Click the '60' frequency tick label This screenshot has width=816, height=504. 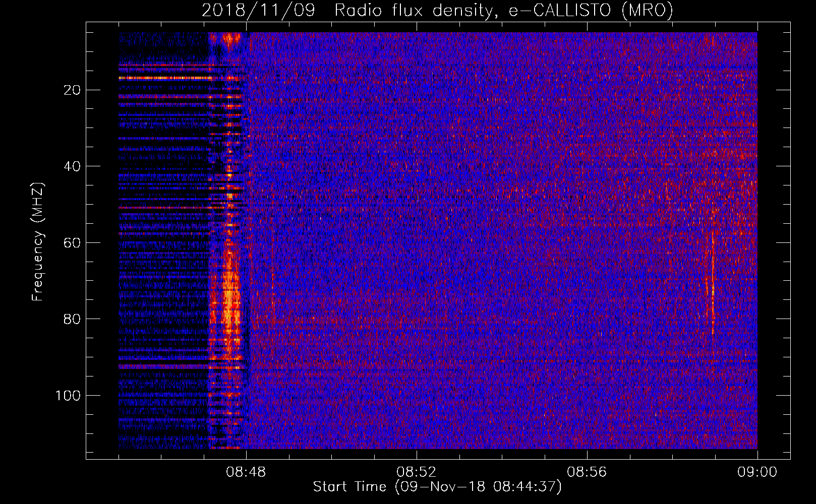coord(73,243)
